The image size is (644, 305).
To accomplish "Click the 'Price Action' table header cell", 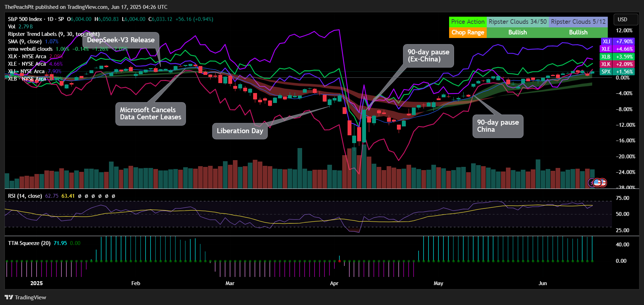I will pyautogui.click(x=468, y=22).
